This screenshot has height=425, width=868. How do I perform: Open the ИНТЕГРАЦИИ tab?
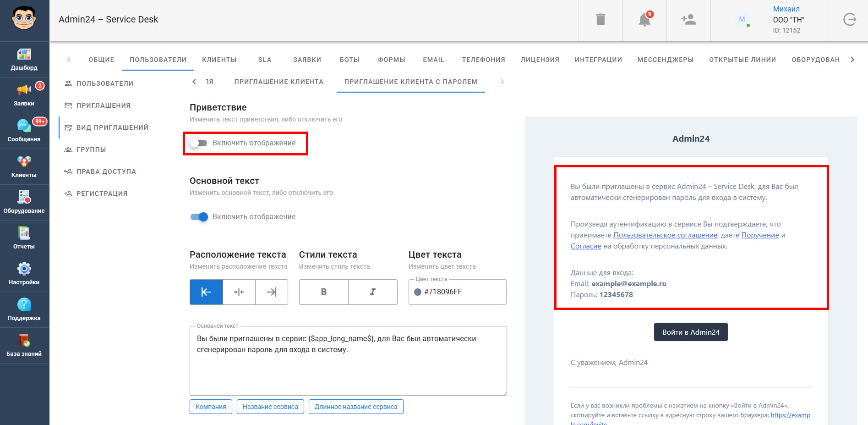(x=599, y=60)
